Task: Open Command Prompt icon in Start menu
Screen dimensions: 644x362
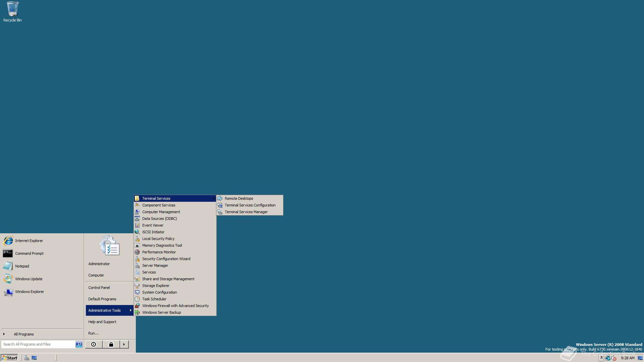Action: (x=8, y=253)
